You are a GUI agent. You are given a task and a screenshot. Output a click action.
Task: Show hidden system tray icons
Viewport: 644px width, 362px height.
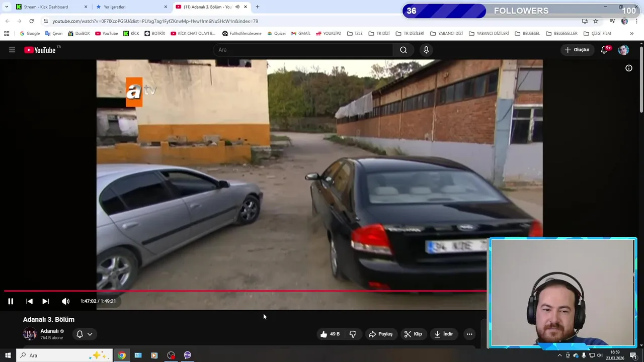click(x=559, y=355)
